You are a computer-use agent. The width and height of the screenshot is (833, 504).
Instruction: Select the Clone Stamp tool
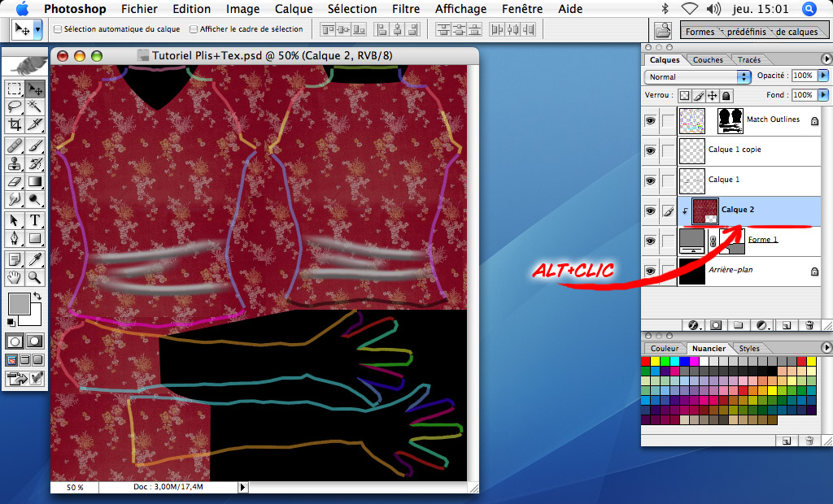(x=15, y=163)
